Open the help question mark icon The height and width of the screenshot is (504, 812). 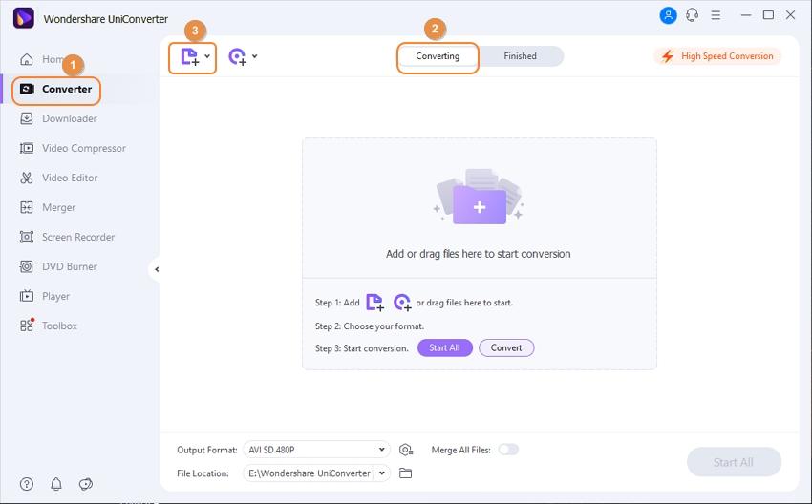tap(27, 484)
